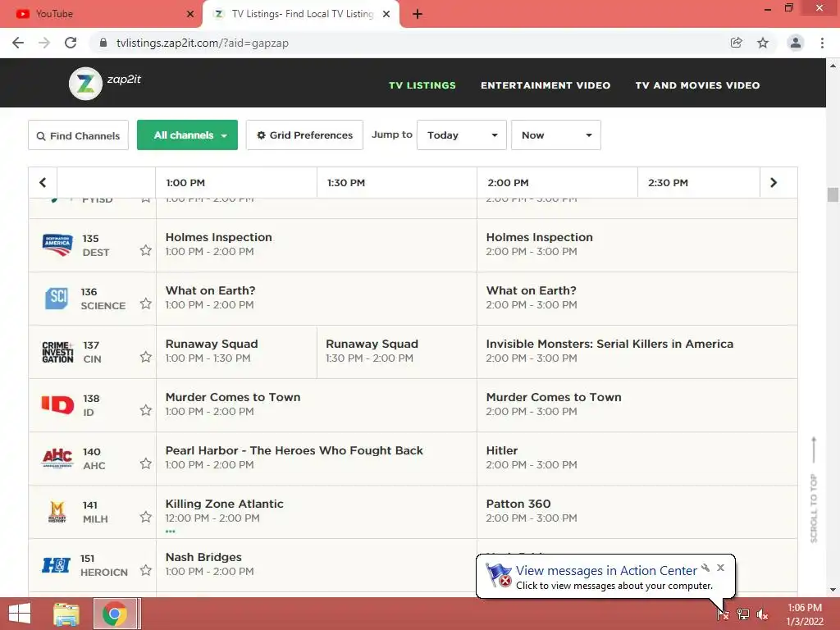840x630 pixels.
Task: Go forward in the browser
Action: click(44, 43)
